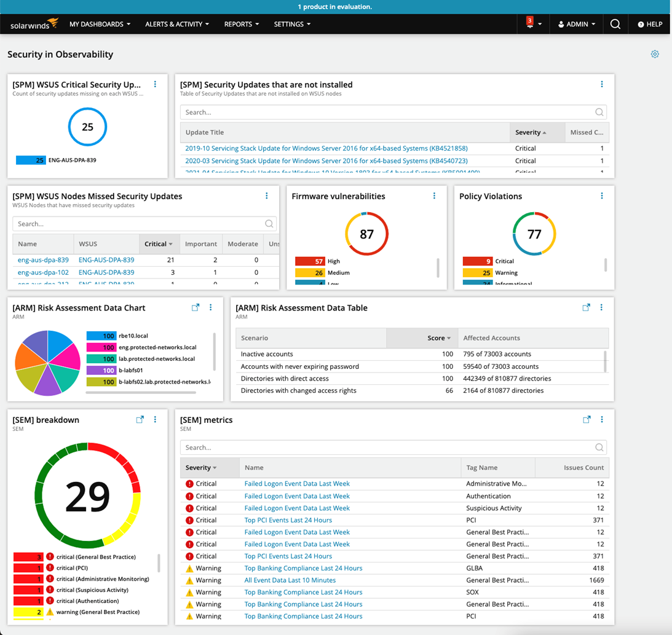Open the notifications bell with badge 3
672x635 pixels.
(x=530, y=23)
